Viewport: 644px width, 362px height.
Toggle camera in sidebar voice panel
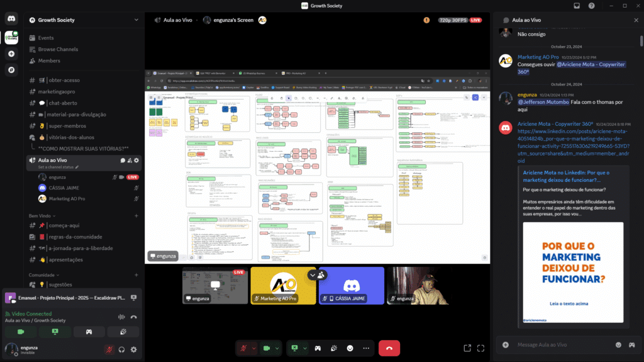coord(21,332)
